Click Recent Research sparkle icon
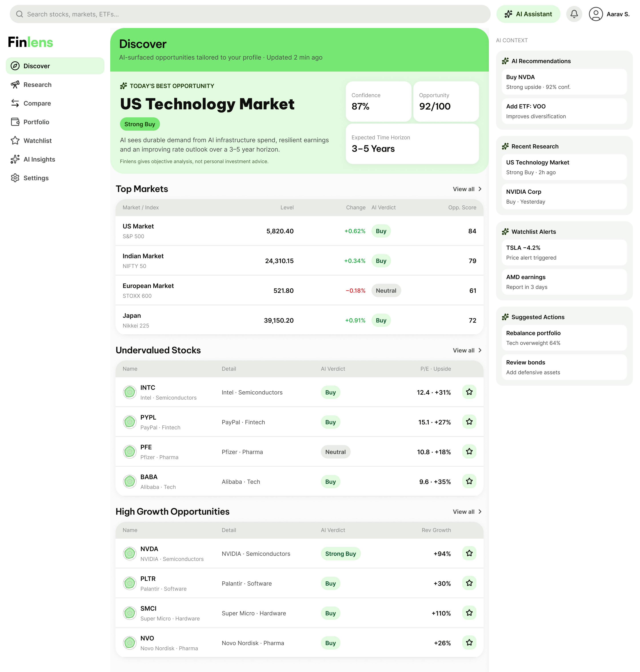The width and height of the screenshot is (640, 672). click(x=505, y=146)
